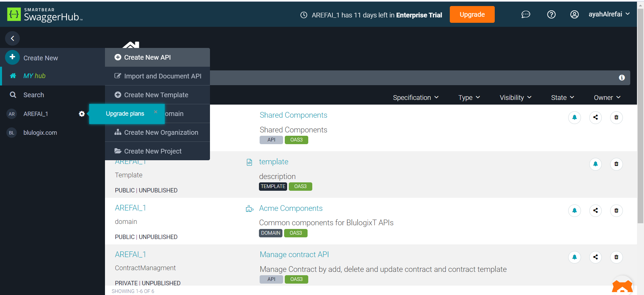The width and height of the screenshot is (644, 295).
Task: Delete the template entry via trash icon
Action: click(616, 164)
